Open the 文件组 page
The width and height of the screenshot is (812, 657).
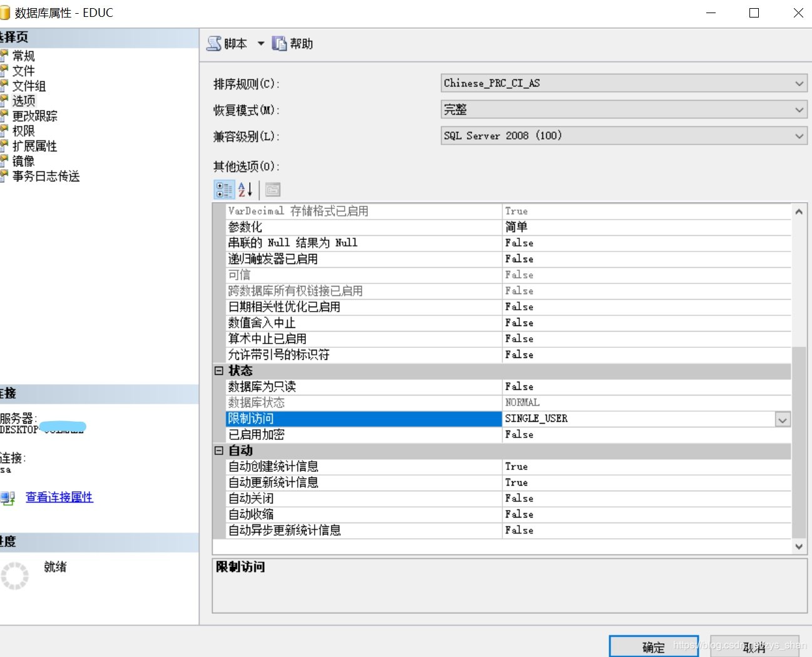[29, 86]
